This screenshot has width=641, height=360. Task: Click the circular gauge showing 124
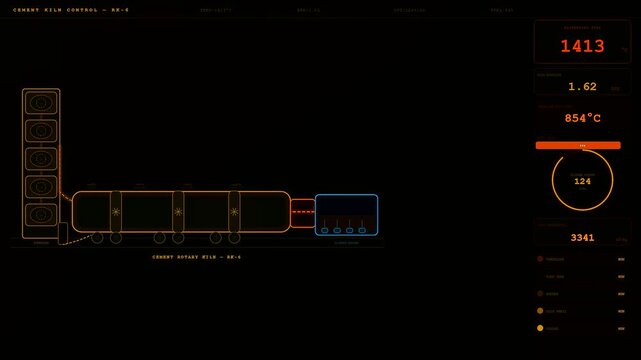583,180
